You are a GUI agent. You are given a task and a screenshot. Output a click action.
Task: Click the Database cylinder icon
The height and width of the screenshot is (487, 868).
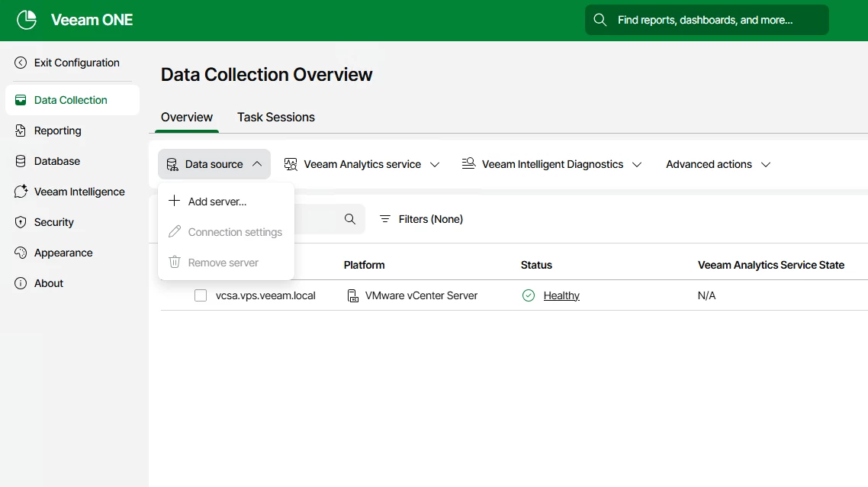(x=21, y=161)
